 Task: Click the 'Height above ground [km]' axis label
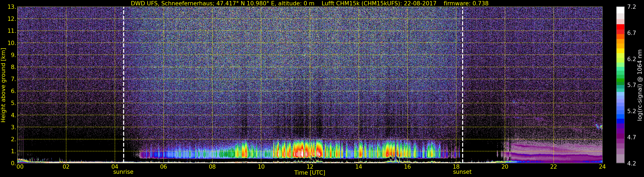[x=3, y=85]
